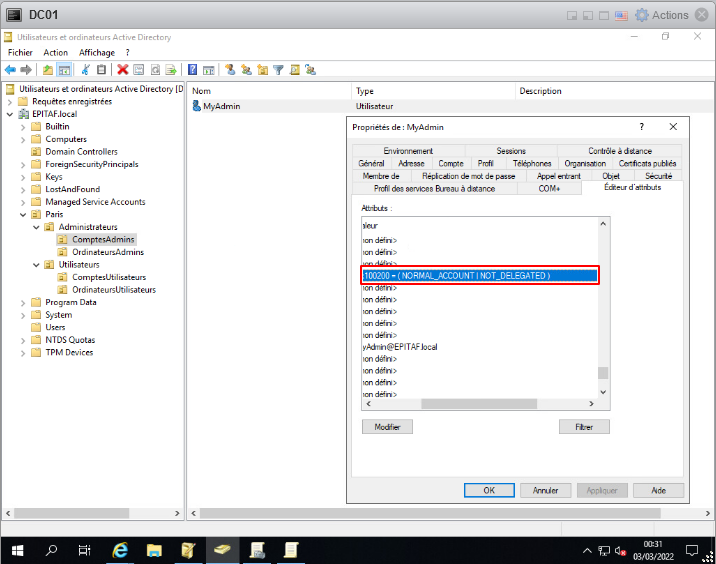Click OK in the MyAdmin properties dialog
The width and height of the screenshot is (716, 564).
pos(489,491)
